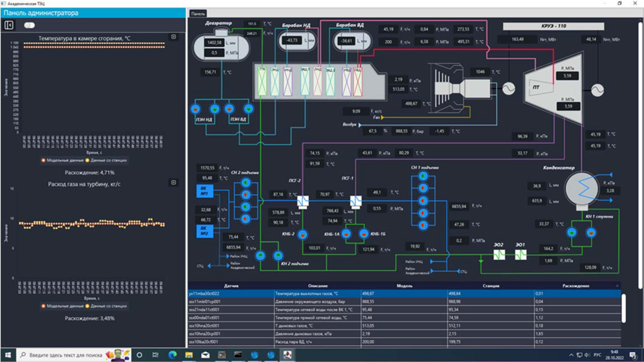Click generator symbol next to gas turbine
The image size is (644, 362).
509,89
